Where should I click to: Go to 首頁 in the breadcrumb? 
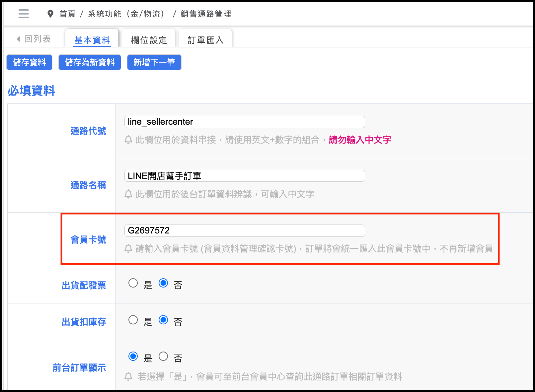tap(68, 14)
